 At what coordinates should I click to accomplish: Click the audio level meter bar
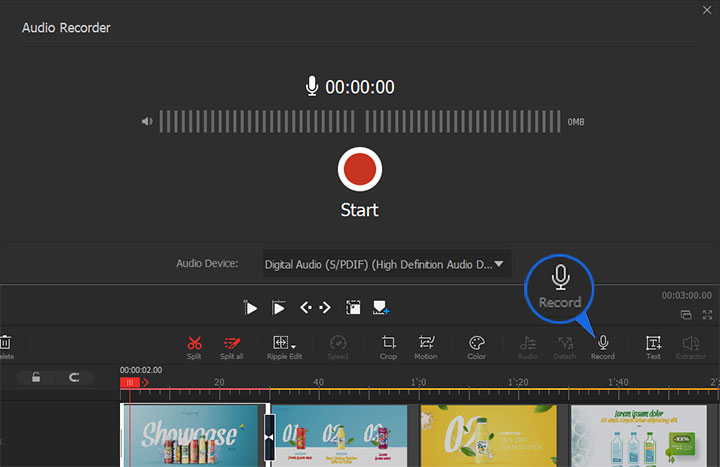coord(359,122)
